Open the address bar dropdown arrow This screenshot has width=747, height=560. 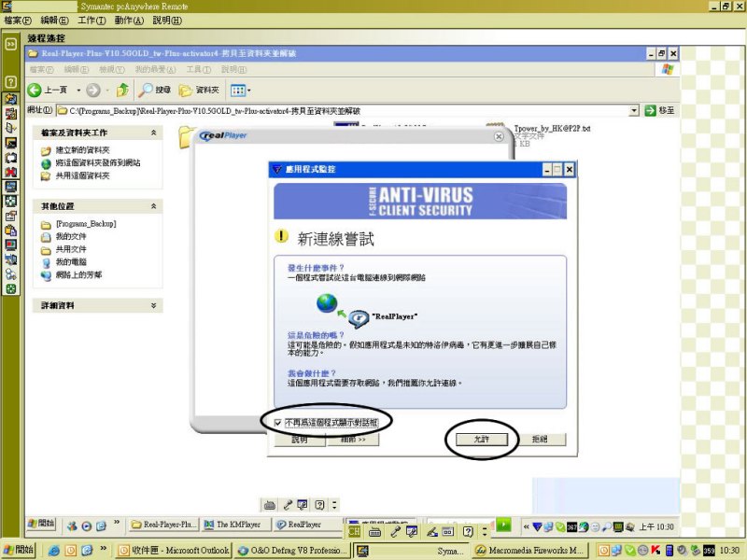tap(634, 110)
